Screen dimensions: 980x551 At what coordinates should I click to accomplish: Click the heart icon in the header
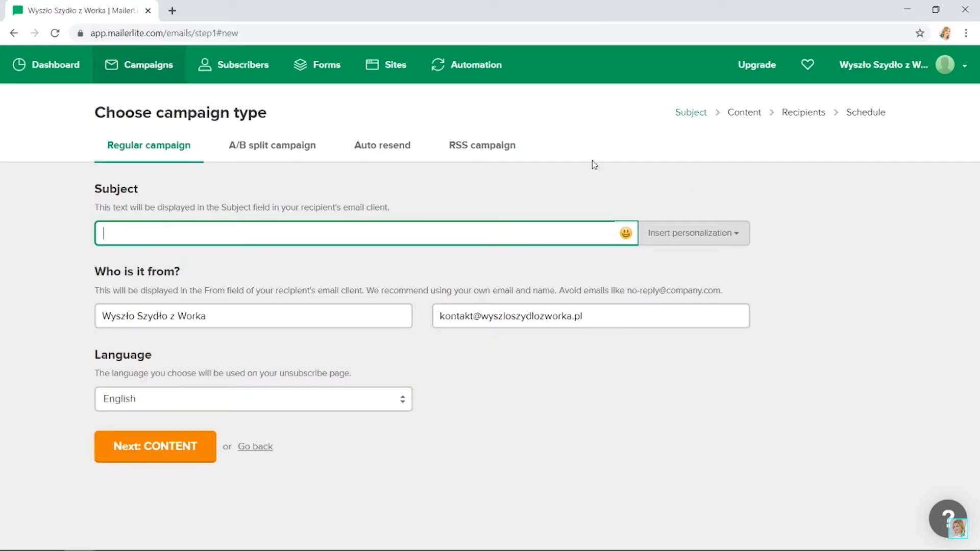click(x=807, y=65)
